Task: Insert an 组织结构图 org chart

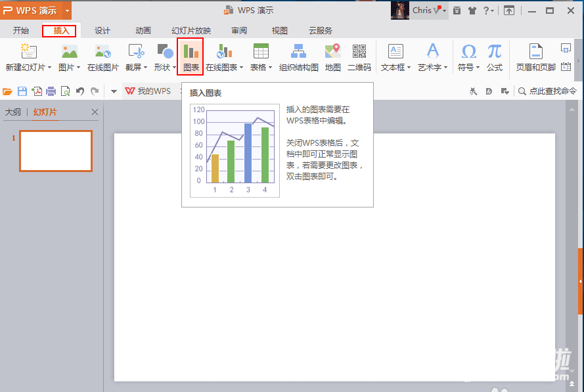Action: [x=298, y=56]
